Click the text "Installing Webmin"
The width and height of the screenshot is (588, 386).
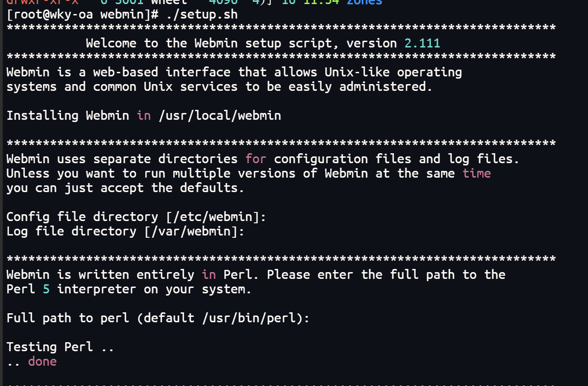click(x=68, y=116)
